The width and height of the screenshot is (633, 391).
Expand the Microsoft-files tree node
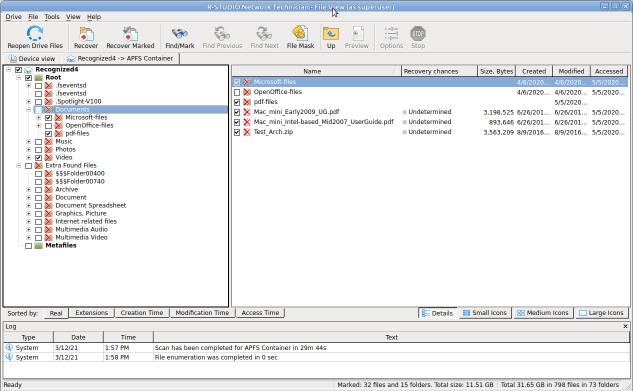[x=39, y=118]
